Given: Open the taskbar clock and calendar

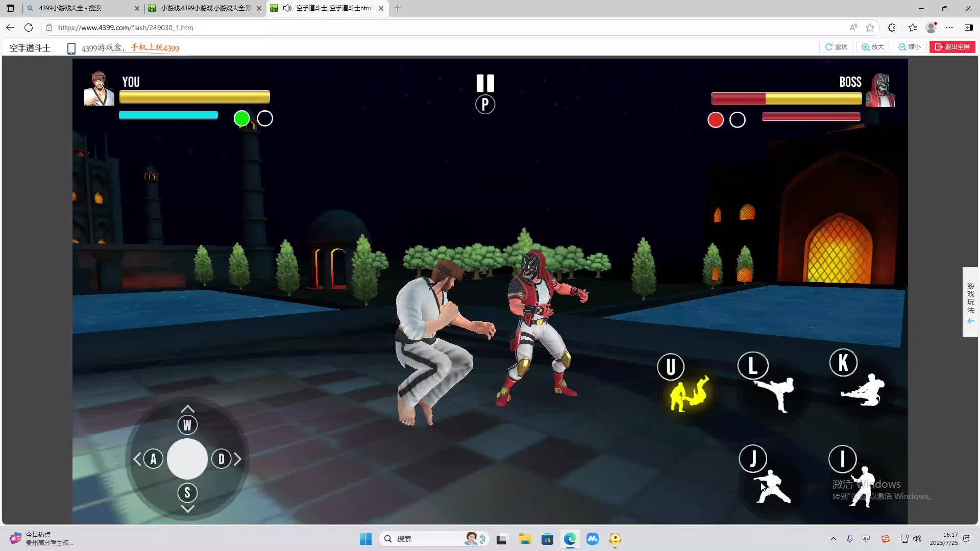Looking at the screenshot, I should 944,539.
